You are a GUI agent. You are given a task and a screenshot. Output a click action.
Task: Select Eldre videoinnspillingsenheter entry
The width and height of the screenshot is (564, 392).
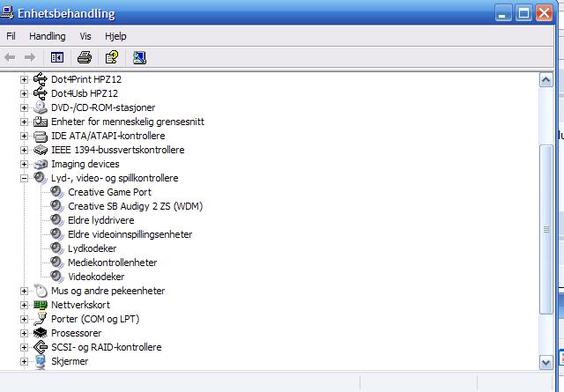tap(130, 234)
